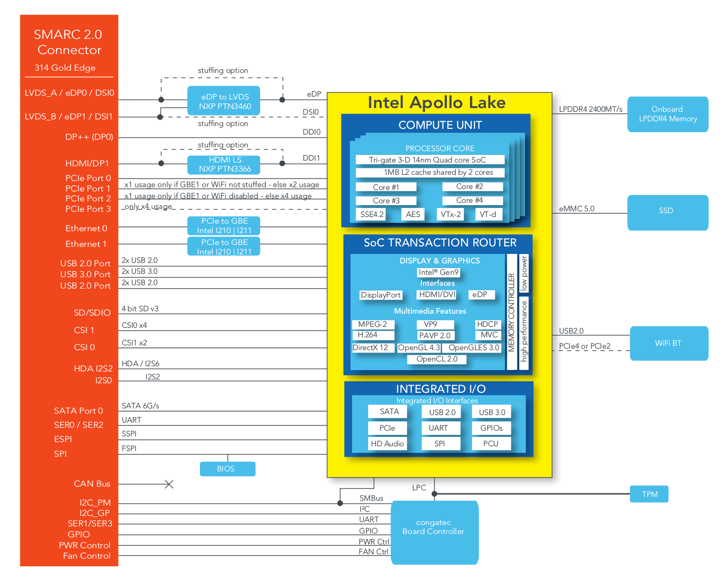The height and width of the screenshot is (588, 724).
Task: Click the SPI I/O interface box
Action: (x=441, y=444)
